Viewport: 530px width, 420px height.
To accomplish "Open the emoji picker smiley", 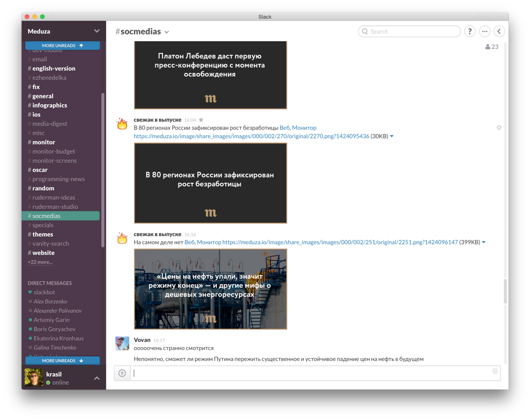I will click(x=495, y=371).
